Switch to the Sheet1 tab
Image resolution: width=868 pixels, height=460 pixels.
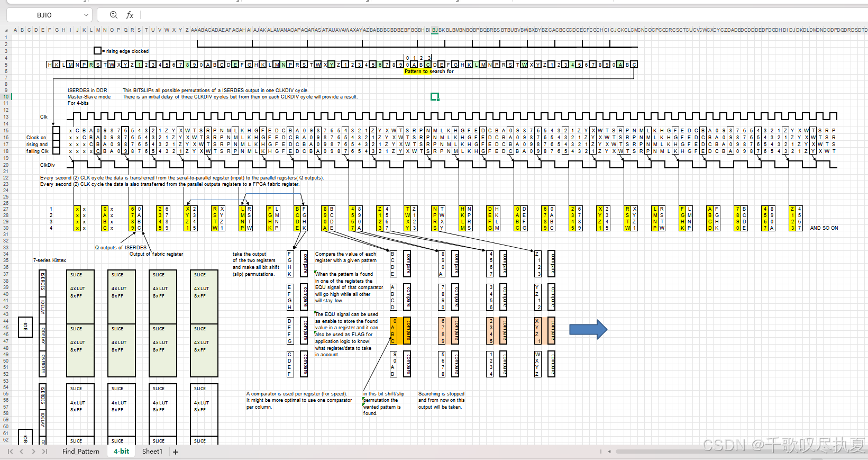pyautogui.click(x=152, y=452)
